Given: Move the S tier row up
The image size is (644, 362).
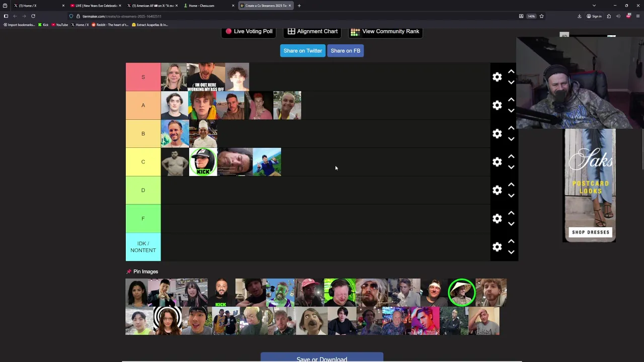Looking at the screenshot, I should coord(511,71).
